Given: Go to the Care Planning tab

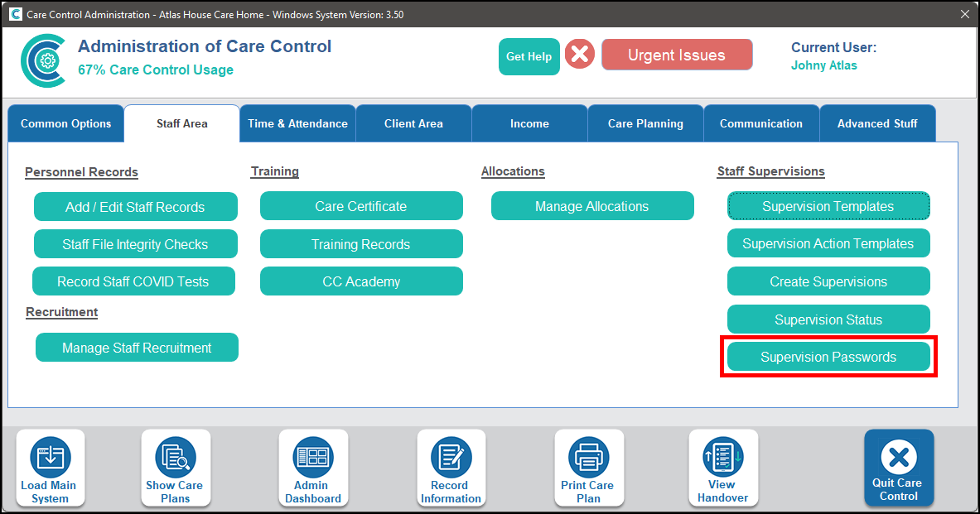Looking at the screenshot, I should coord(645,124).
